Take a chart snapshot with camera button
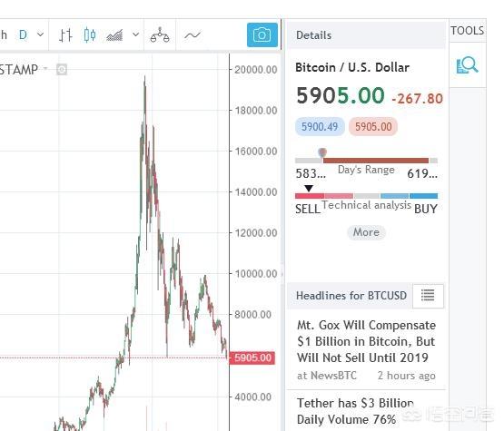This screenshot has height=431, width=504. point(262,34)
